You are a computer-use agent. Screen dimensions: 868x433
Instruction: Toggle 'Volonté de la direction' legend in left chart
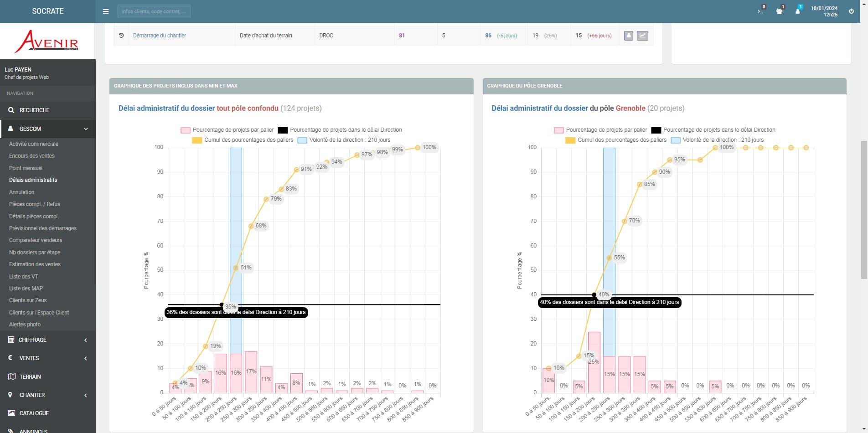tap(344, 140)
